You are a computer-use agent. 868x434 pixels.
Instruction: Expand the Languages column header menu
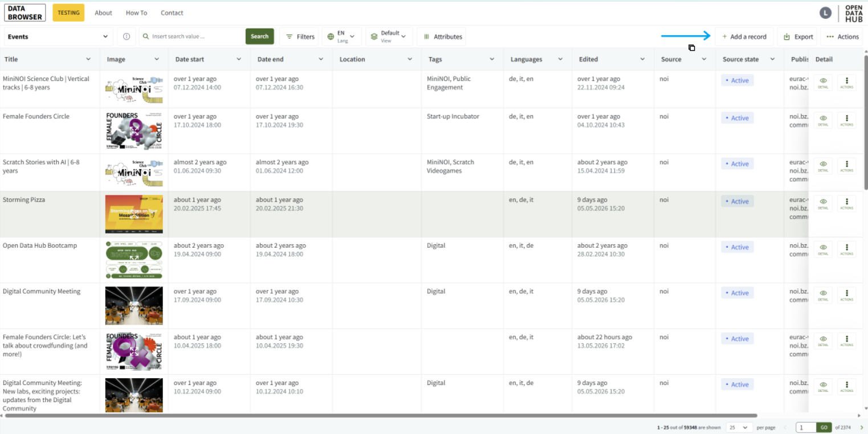point(560,59)
